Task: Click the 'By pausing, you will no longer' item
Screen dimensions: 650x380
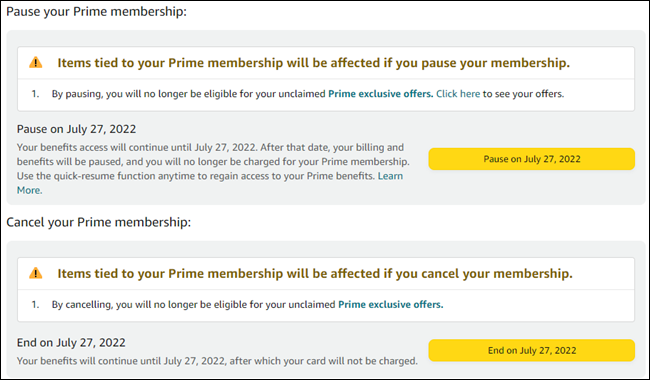Action: tap(308, 94)
